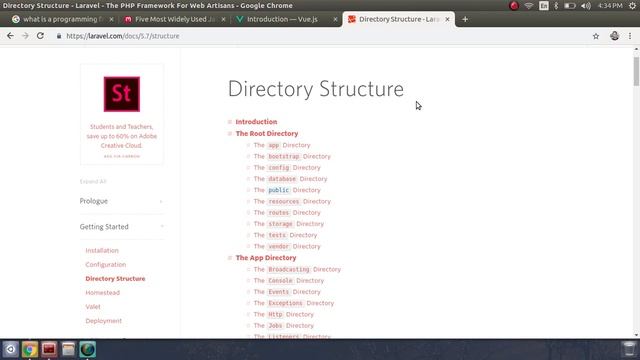Click the browser forward arrow
640x360 pixels.
25,36
